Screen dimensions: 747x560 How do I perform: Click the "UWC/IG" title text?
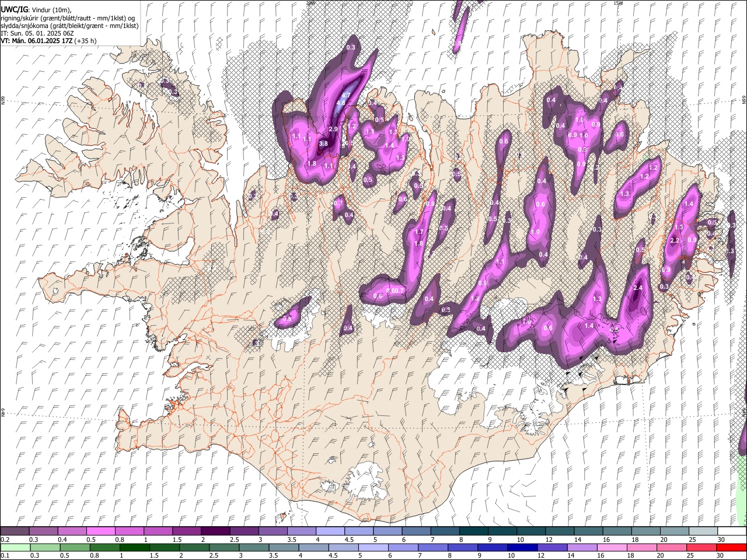click(14, 9)
